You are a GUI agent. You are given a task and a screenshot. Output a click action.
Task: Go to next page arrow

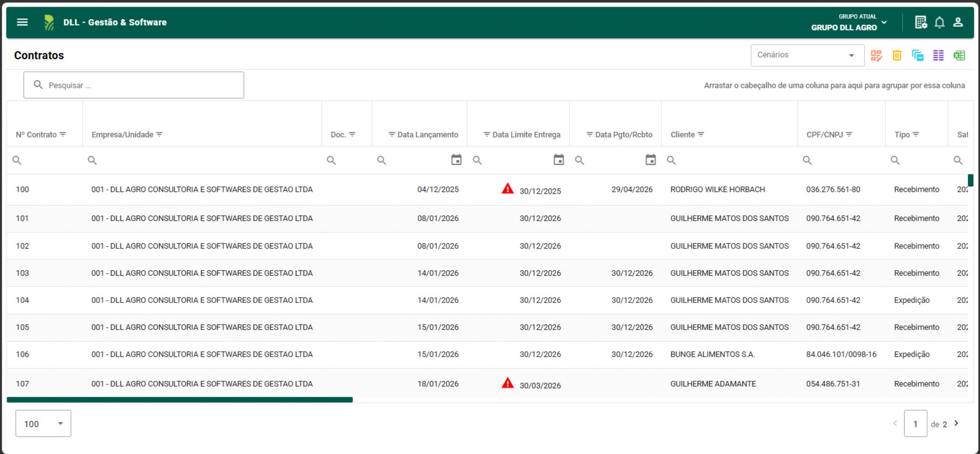click(x=957, y=423)
